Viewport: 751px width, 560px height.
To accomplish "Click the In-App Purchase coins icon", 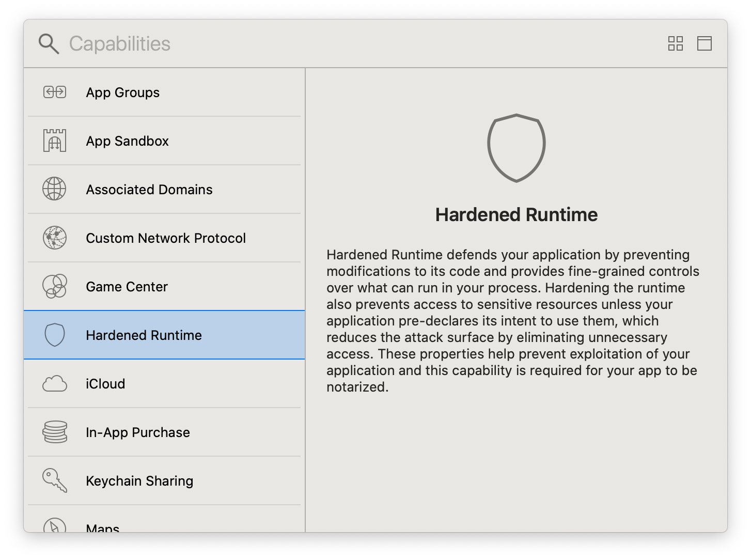I will (55, 432).
